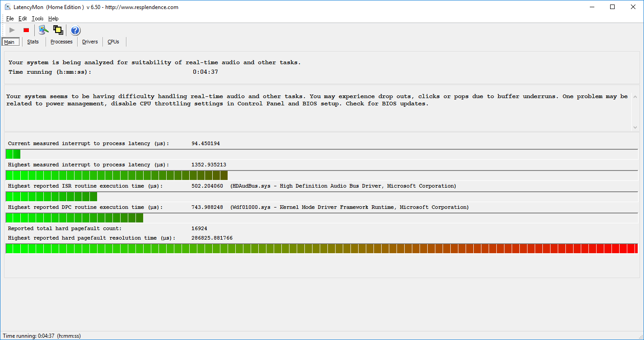
Task: Click the buffer underruns warning message
Action: (x=317, y=100)
